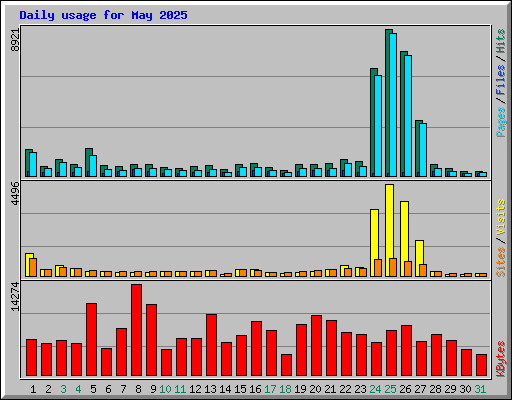Click green day label 4
Screen dimensions: 512x400
(x=78, y=389)
